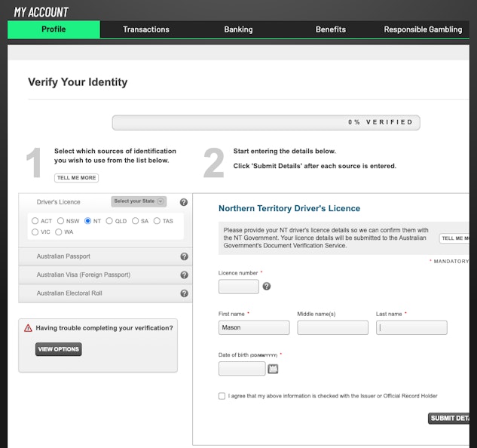Click the 0% Verified progress bar

(266, 122)
